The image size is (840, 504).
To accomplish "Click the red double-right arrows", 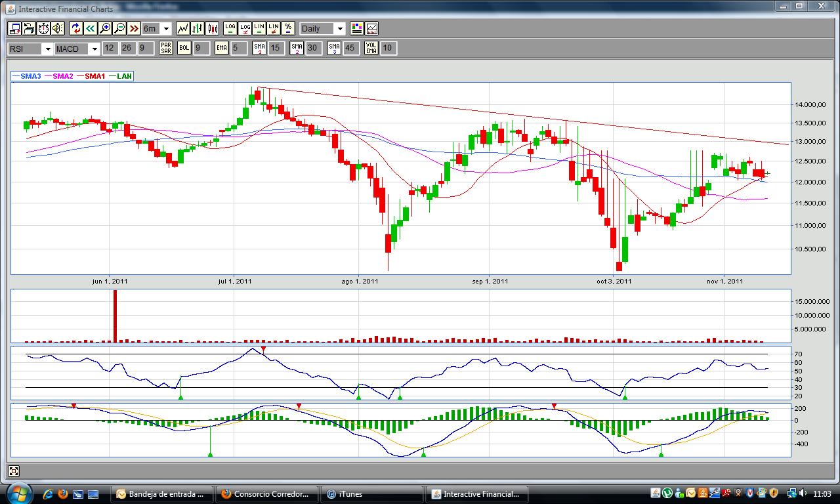I will (x=134, y=28).
